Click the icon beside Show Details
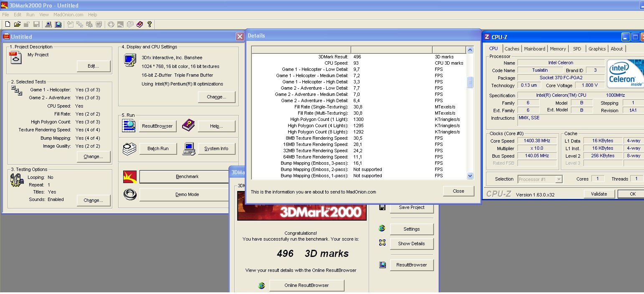The width and height of the screenshot is (644, 294). click(382, 243)
